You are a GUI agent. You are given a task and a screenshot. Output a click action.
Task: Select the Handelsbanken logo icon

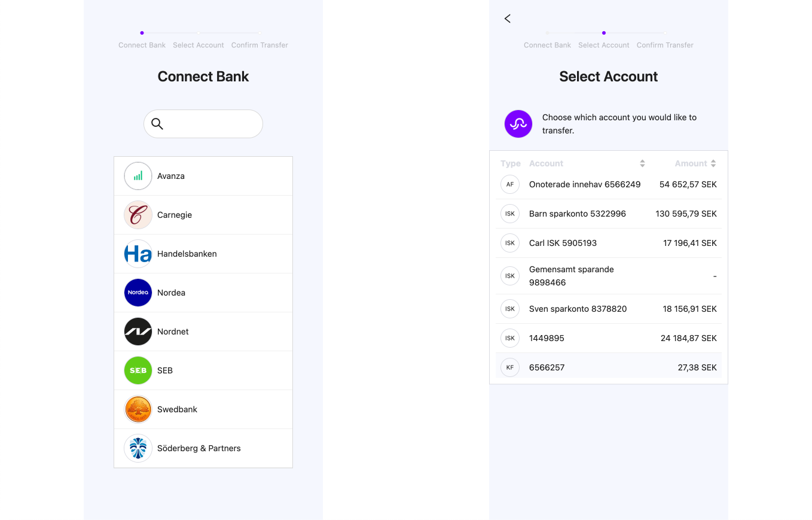pyautogui.click(x=138, y=254)
